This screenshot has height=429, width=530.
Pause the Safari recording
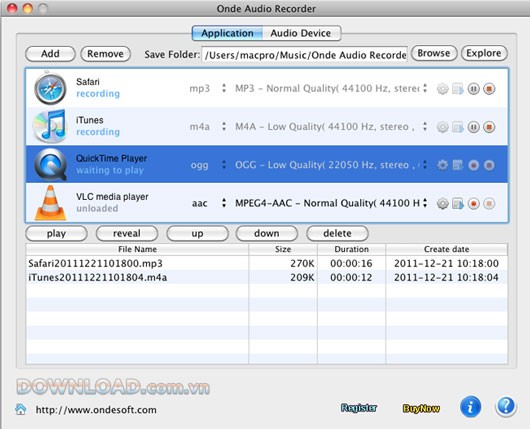point(474,89)
